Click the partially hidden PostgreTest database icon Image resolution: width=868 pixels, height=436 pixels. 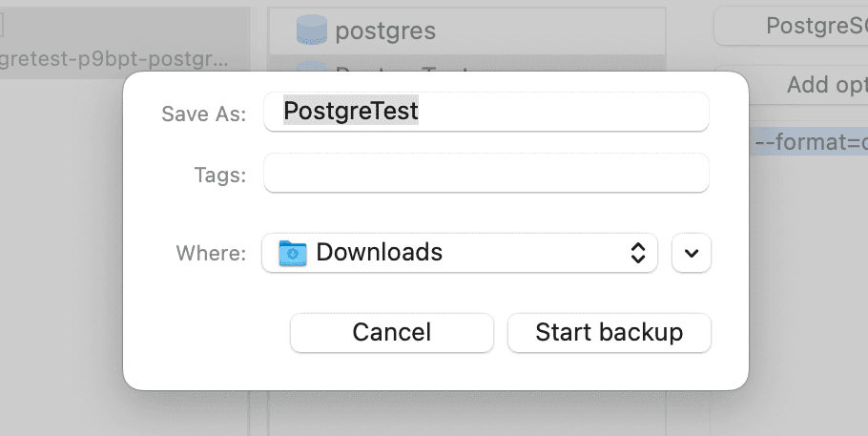point(313,65)
